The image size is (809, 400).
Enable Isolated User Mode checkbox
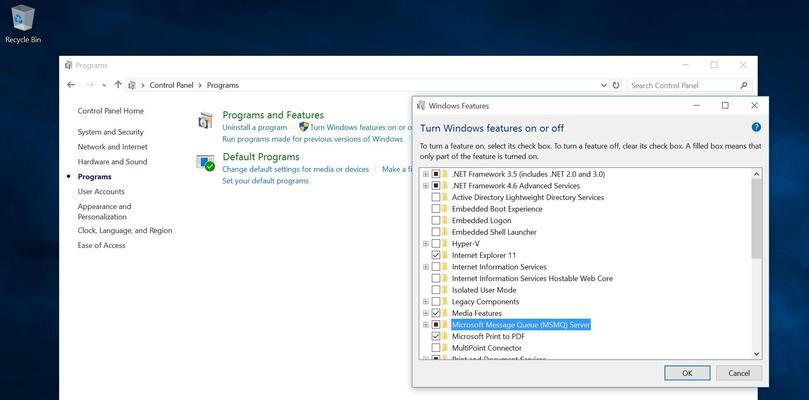436,290
